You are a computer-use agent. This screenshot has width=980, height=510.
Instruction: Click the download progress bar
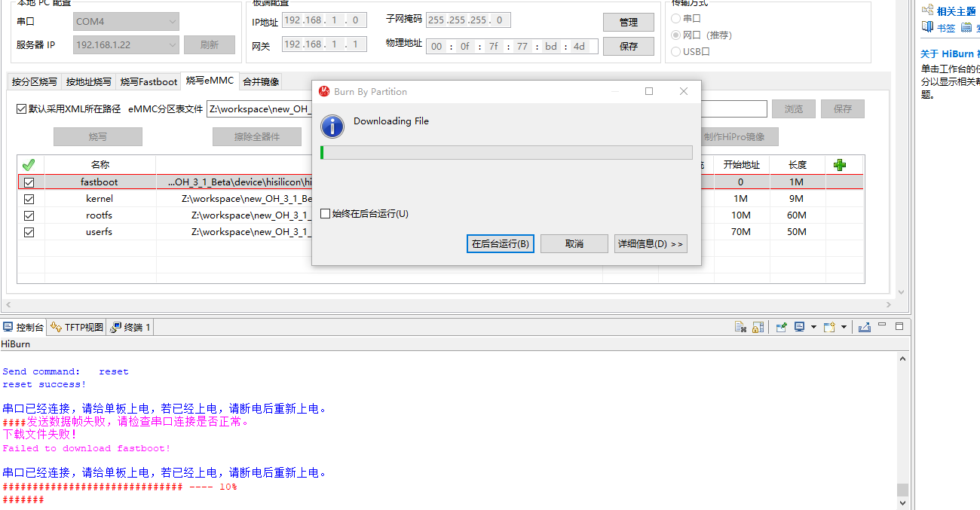[506, 152]
